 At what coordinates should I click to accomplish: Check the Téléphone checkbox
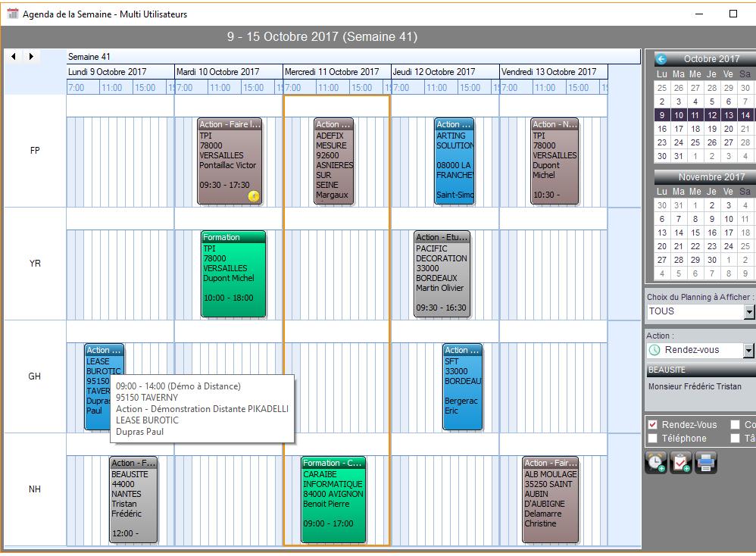pos(653,438)
